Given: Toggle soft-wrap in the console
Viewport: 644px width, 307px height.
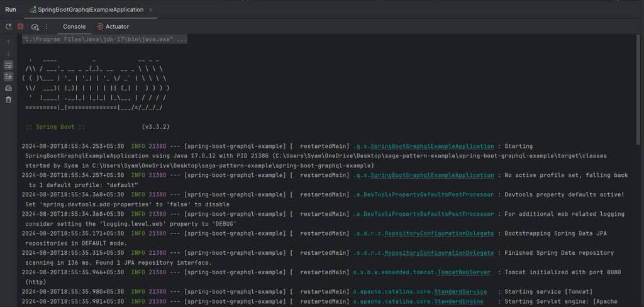Looking at the screenshot, I should click(8, 65).
